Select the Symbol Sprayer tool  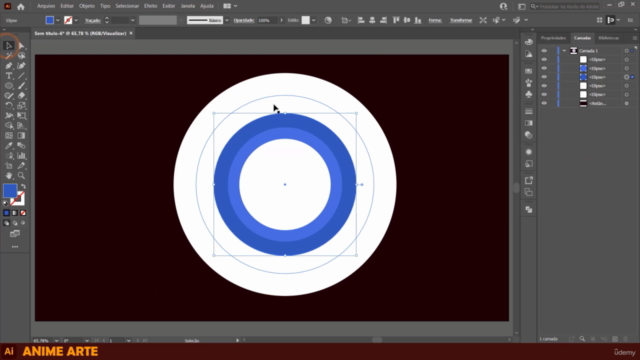(9, 156)
